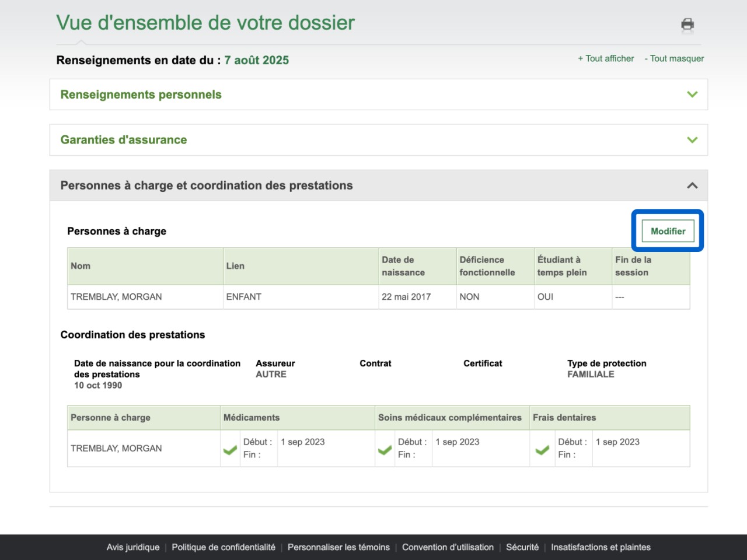The height and width of the screenshot is (560, 747).
Task: Collapse the Personnes à charge section chevron
Action: coord(692,185)
